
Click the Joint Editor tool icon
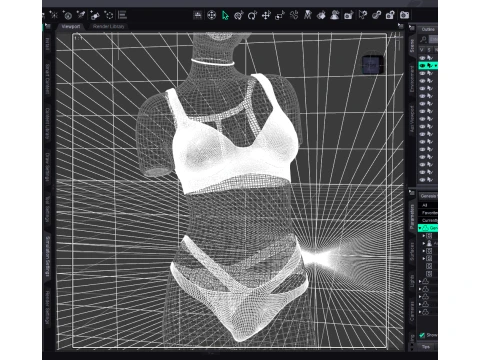tap(307, 15)
